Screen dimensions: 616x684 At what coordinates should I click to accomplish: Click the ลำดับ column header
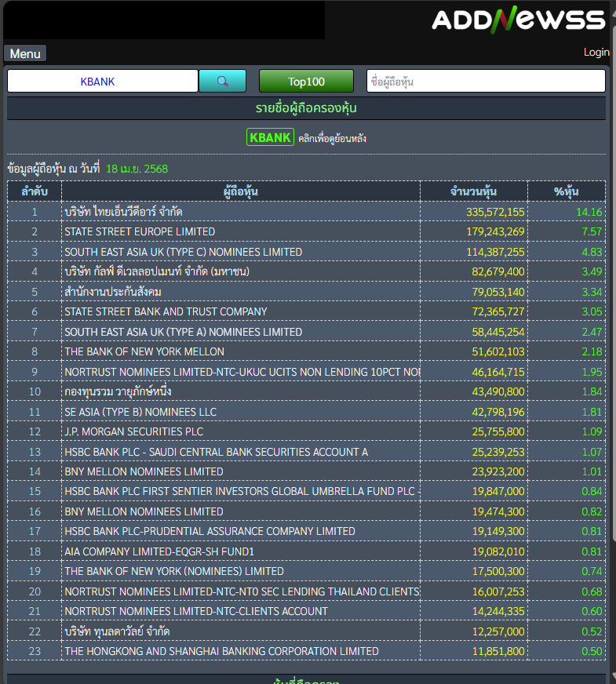pyautogui.click(x=35, y=191)
